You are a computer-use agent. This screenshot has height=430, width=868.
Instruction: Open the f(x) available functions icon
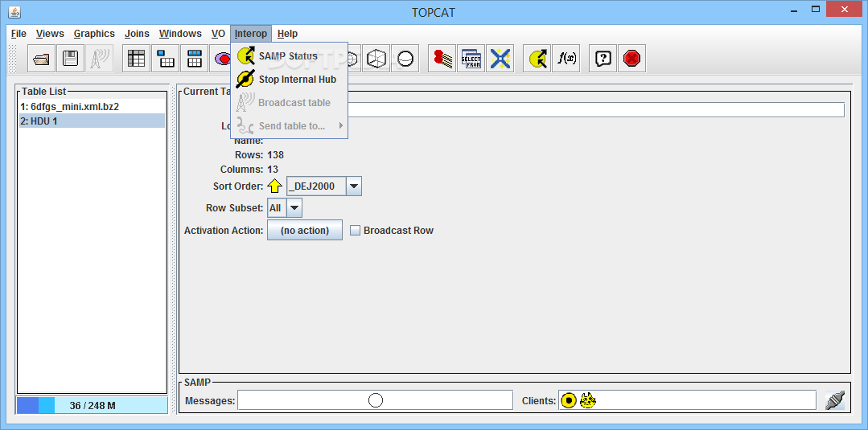click(x=566, y=58)
